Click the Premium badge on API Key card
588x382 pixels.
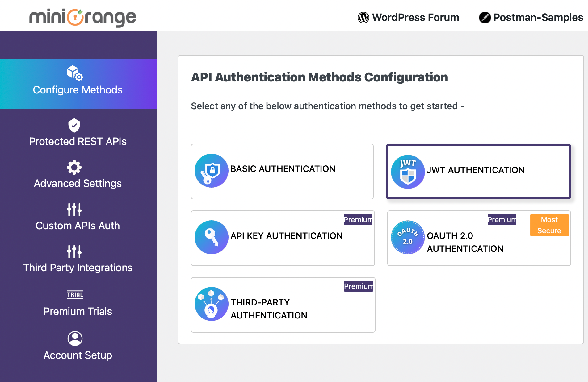[x=358, y=220]
